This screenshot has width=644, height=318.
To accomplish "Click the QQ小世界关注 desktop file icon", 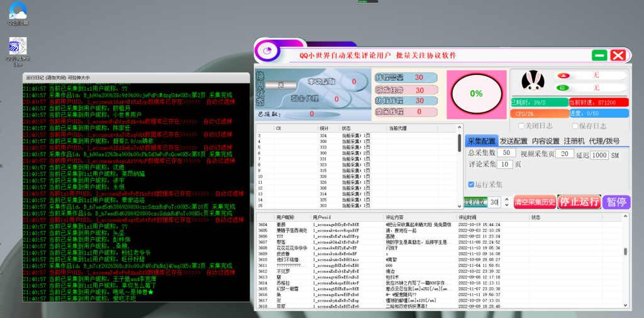I will pyautogui.click(x=18, y=48).
